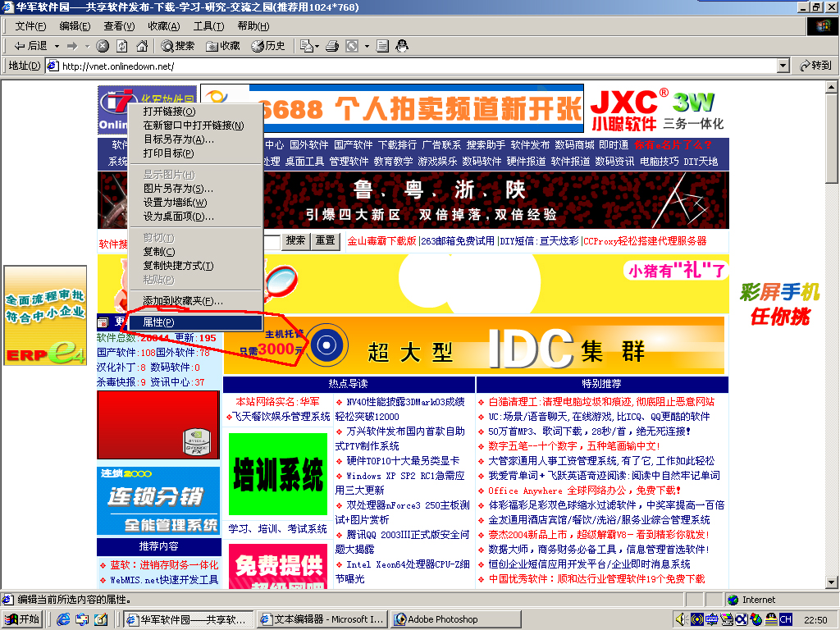Image resolution: width=840 pixels, height=630 pixels.
Task: Switch to the Adobe Photoshop taskbar button
Action: click(x=456, y=619)
